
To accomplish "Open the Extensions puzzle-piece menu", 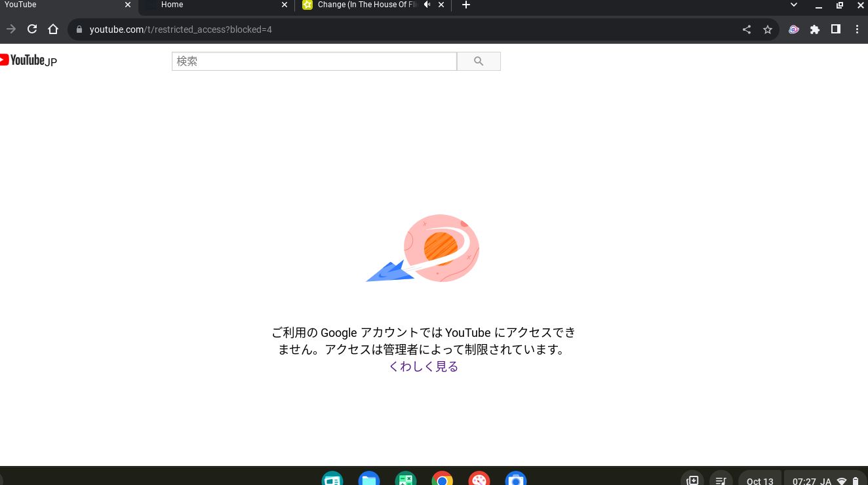I will click(815, 29).
